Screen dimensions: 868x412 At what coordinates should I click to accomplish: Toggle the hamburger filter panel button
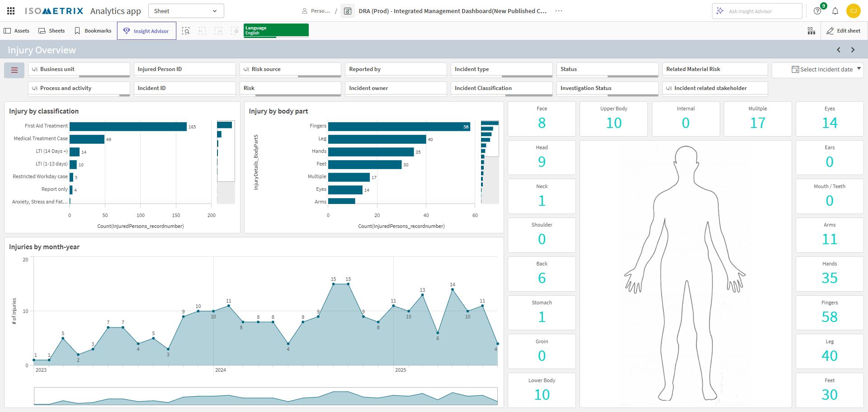[14, 70]
